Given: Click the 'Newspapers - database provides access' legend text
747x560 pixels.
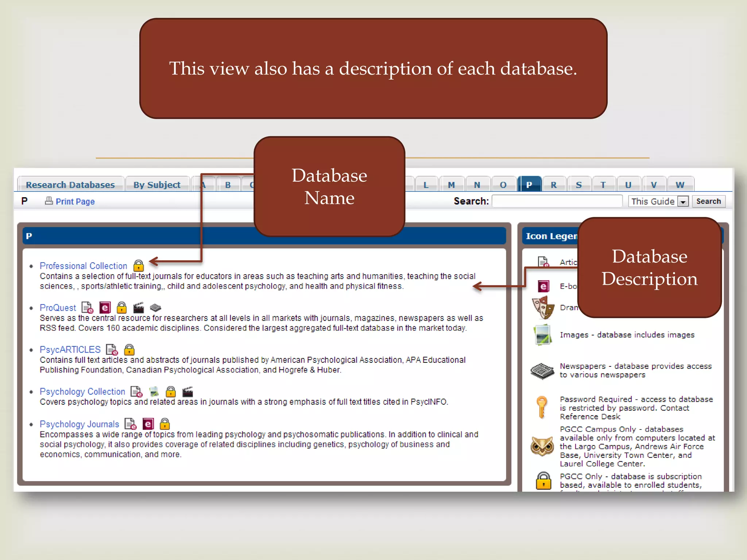Looking at the screenshot, I should [x=636, y=370].
